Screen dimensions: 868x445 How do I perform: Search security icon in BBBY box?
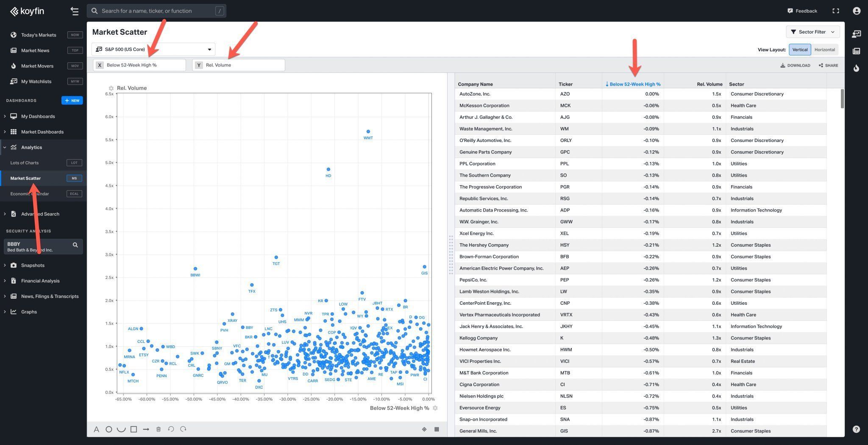75,245
